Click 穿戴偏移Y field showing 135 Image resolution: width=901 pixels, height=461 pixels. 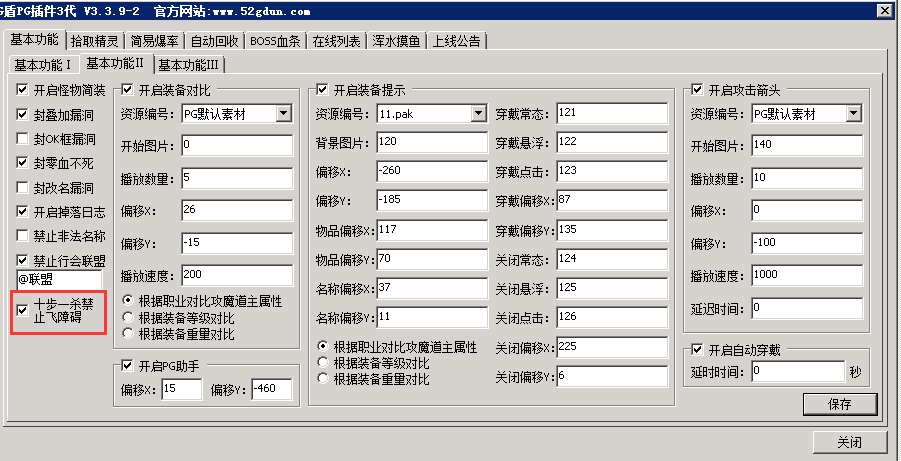coord(613,230)
